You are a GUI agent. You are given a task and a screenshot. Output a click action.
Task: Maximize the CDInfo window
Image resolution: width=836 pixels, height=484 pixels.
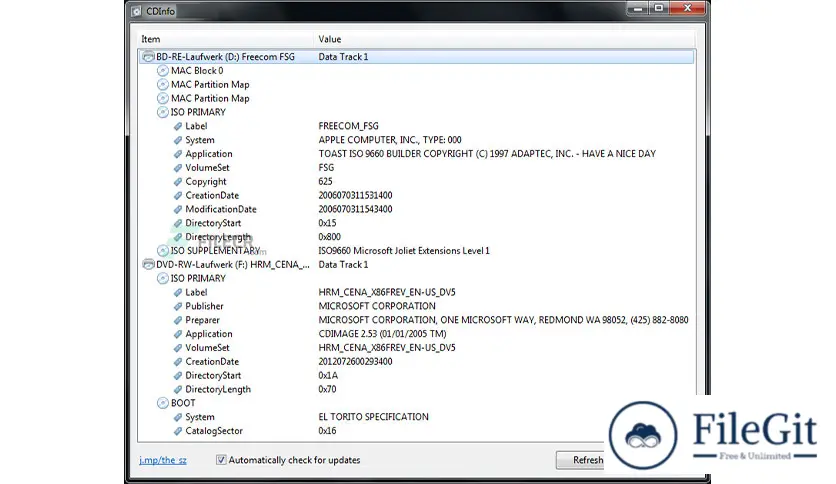coord(659,8)
